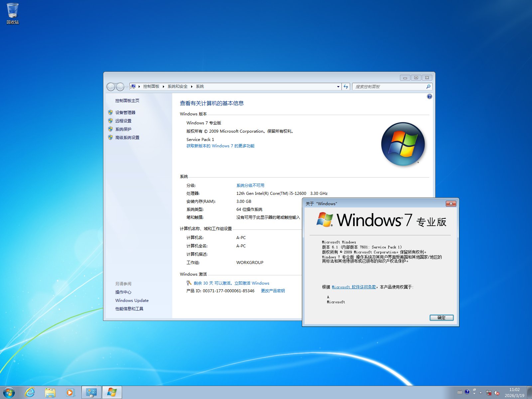Click the Windows flag logo in About dialog
Viewport: 532px width, 399px height.
[x=325, y=220]
